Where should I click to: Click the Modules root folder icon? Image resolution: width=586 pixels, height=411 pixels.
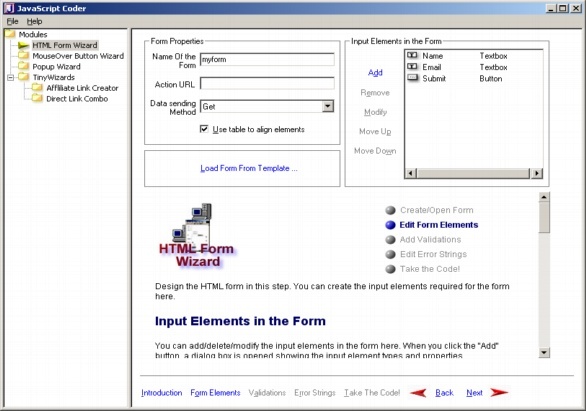click(x=10, y=34)
